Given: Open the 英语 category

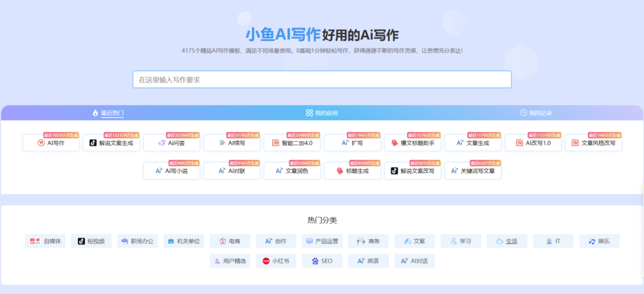Looking at the screenshot, I should (x=369, y=261).
